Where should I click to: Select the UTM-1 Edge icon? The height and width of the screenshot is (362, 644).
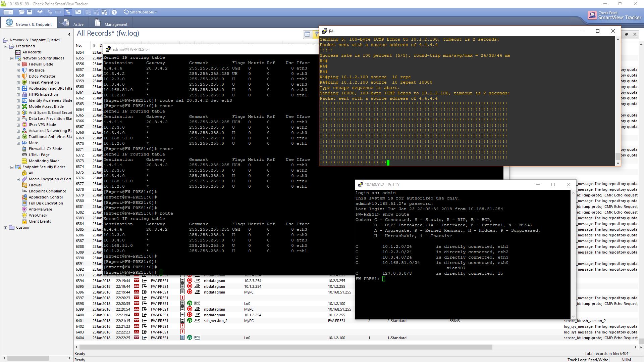click(x=24, y=155)
